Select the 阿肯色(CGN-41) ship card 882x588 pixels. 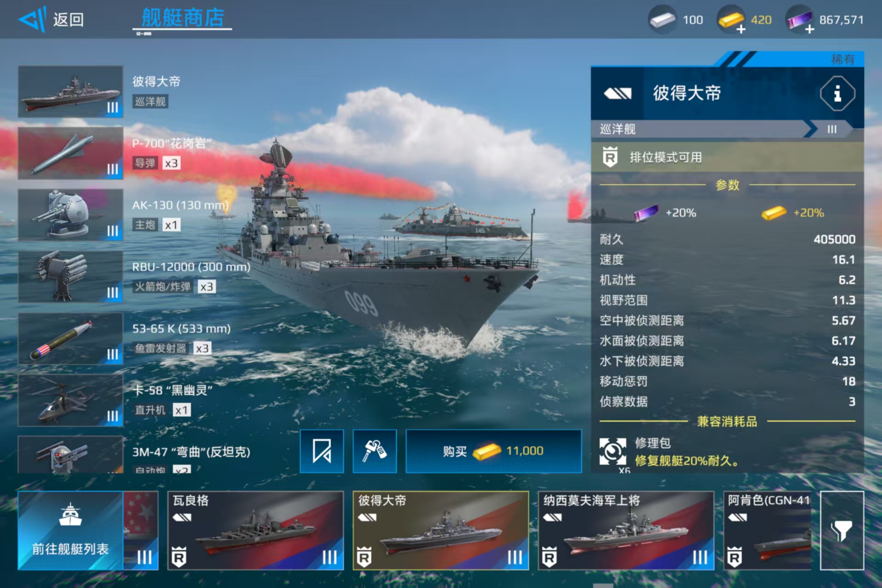(x=768, y=531)
